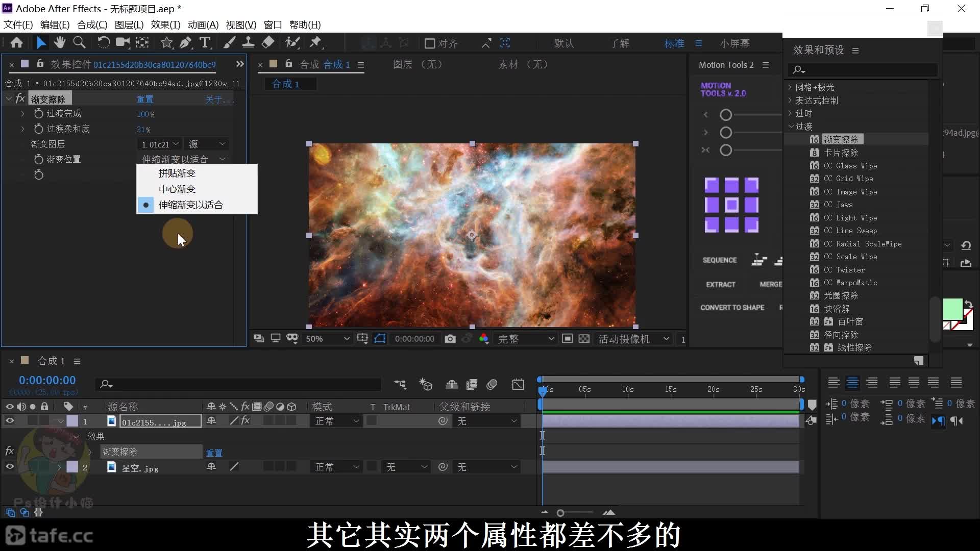Open the 合成(C) menu
980x551 pixels.
[92, 24]
